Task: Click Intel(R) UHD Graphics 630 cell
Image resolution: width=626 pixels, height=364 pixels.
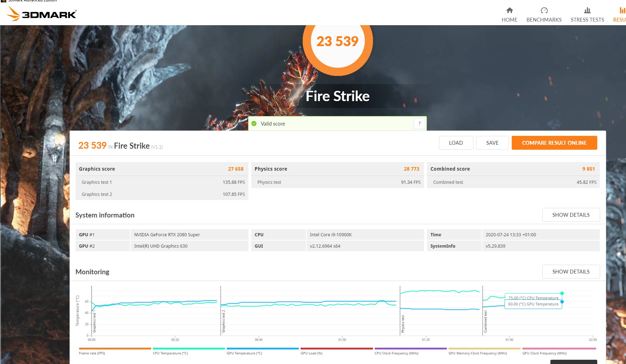Action: tap(190, 246)
